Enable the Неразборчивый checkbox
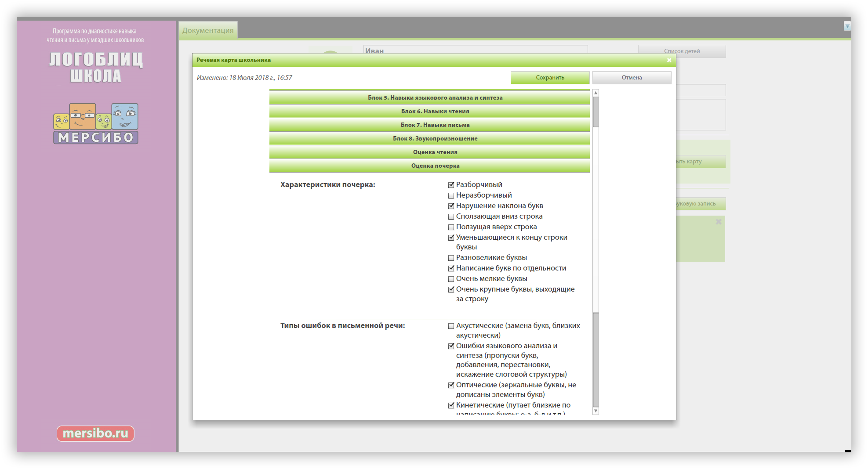 [451, 195]
